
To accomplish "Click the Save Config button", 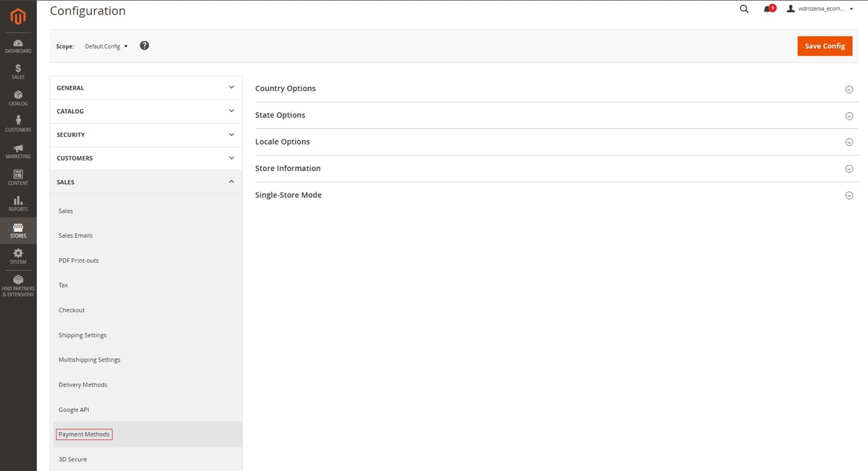I will click(x=825, y=46).
